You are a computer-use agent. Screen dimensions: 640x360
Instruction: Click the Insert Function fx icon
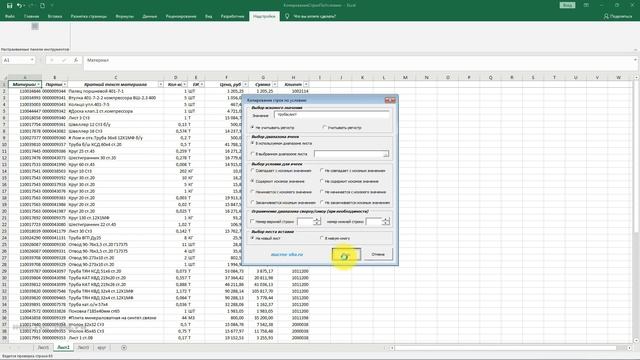tap(76, 60)
